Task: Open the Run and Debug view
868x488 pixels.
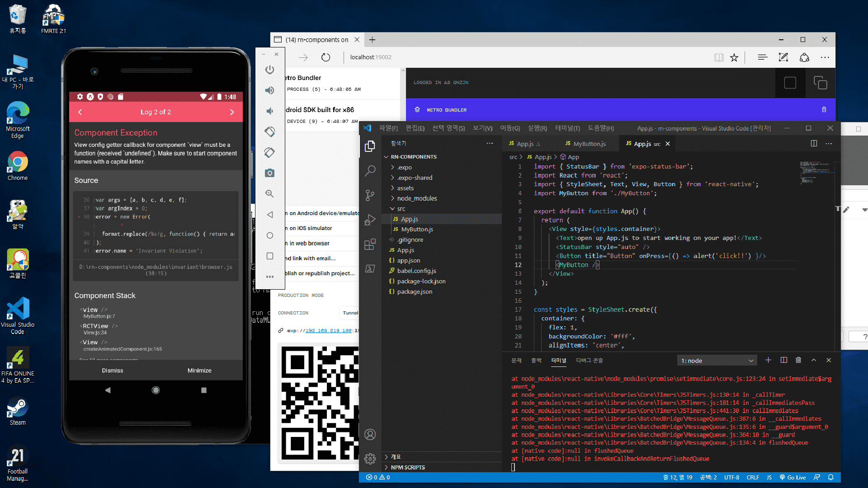Action: pyautogui.click(x=370, y=220)
